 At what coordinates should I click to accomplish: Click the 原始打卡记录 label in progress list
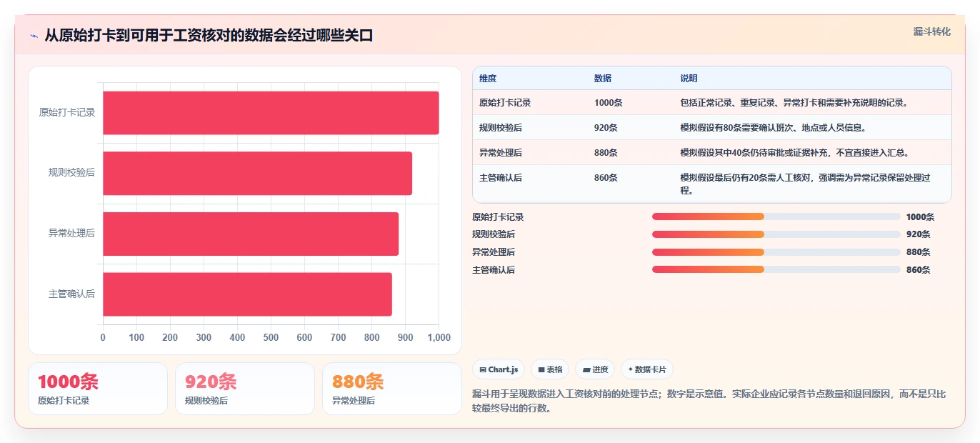498,217
